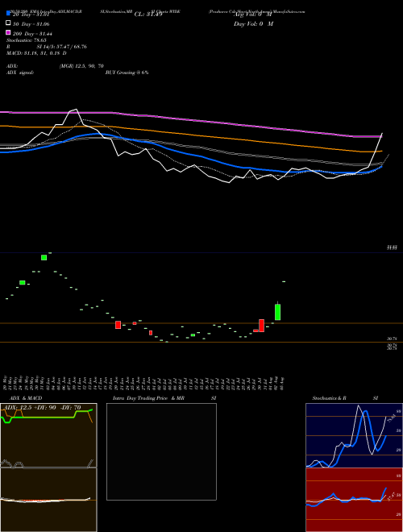The height and width of the screenshot is (532, 403).
Task: Click the SI 14/3: 57.47 / 68.76 text
Action: pyautogui.click(x=62, y=47)
